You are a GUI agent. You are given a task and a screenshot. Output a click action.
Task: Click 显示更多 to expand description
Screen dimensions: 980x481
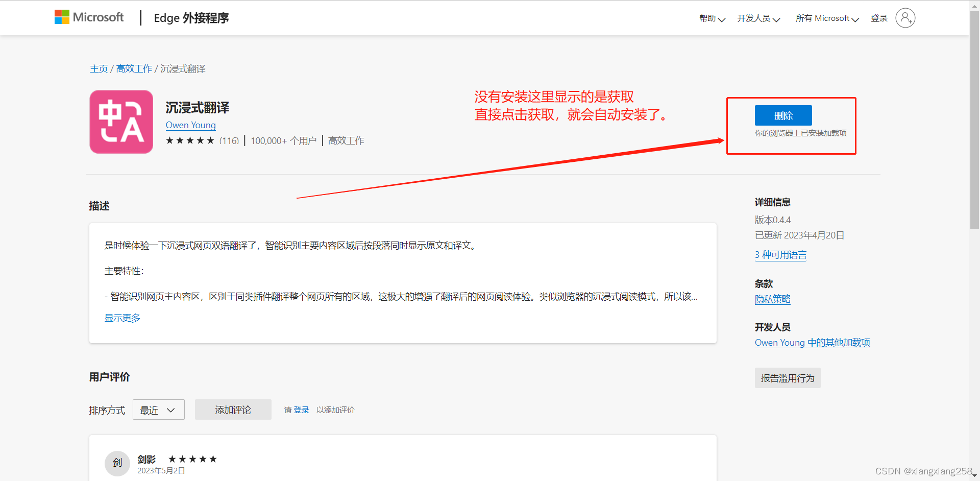point(122,318)
